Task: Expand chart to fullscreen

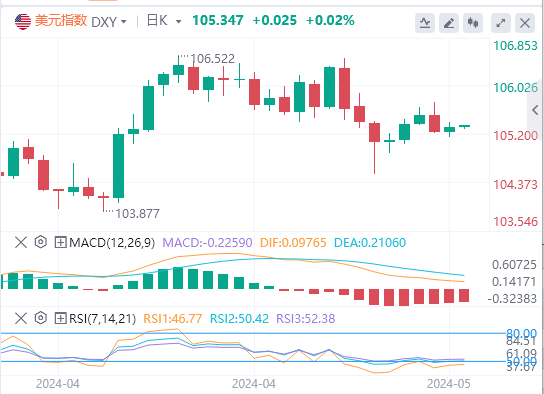Action: (x=501, y=23)
